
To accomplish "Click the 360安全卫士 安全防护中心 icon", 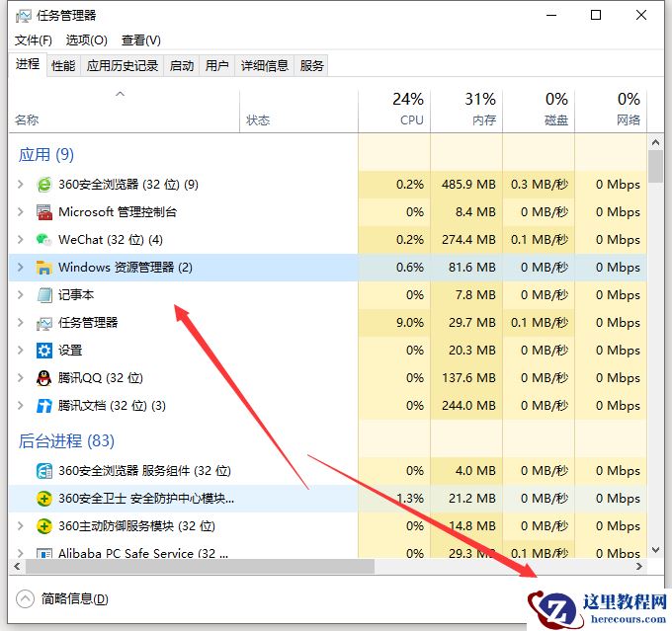I will point(44,499).
